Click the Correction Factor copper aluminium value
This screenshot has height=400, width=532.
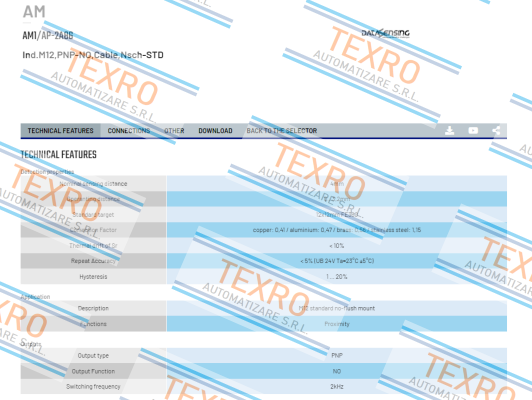tap(337, 230)
